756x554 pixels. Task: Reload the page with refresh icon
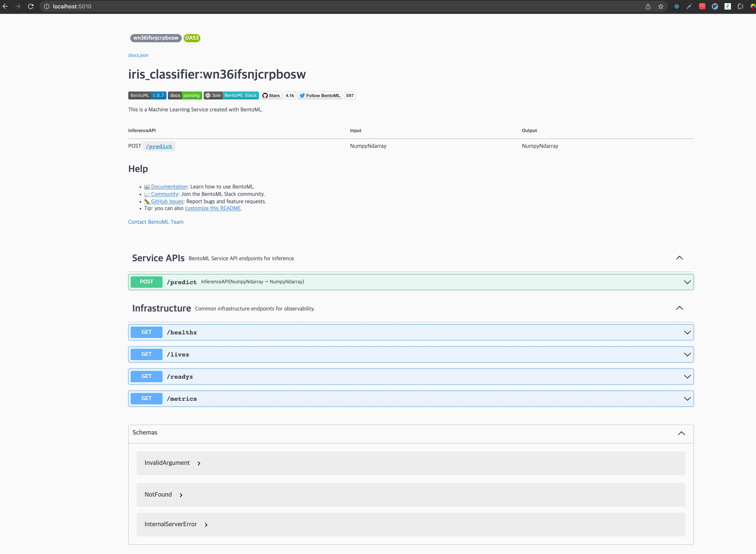pyautogui.click(x=30, y=6)
